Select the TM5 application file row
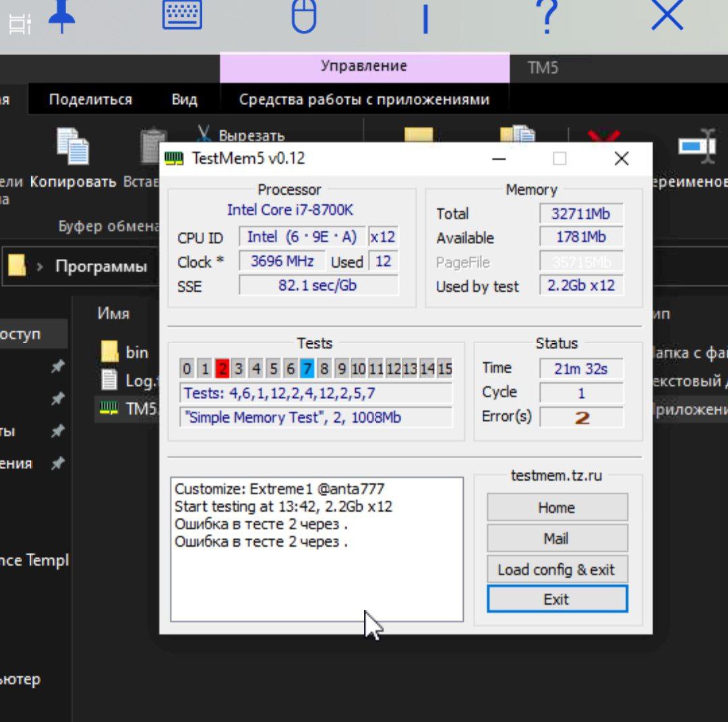 coord(129,409)
